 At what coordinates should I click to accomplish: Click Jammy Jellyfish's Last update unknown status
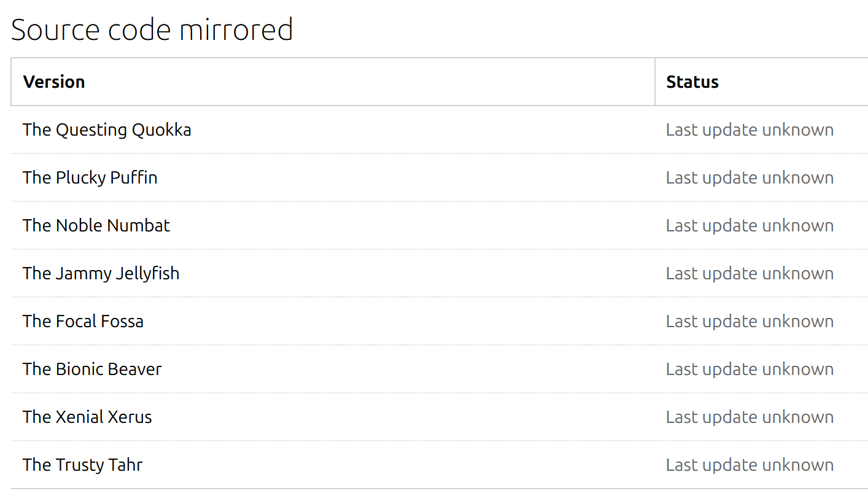click(x=750, y=273)
